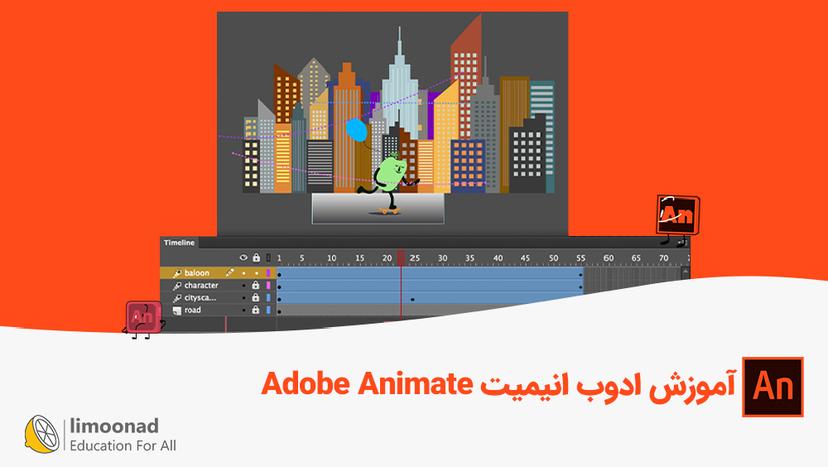The width and height of the screenshot is (828, 467).
Task: Click frame number 40 on the timeline ruler
Action: 498,258
